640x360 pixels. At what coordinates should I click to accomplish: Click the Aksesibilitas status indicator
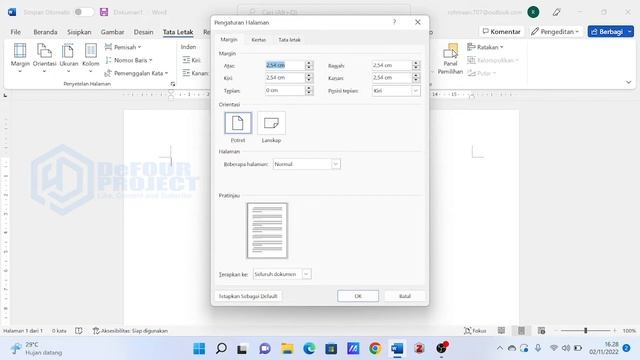point(130,331)
